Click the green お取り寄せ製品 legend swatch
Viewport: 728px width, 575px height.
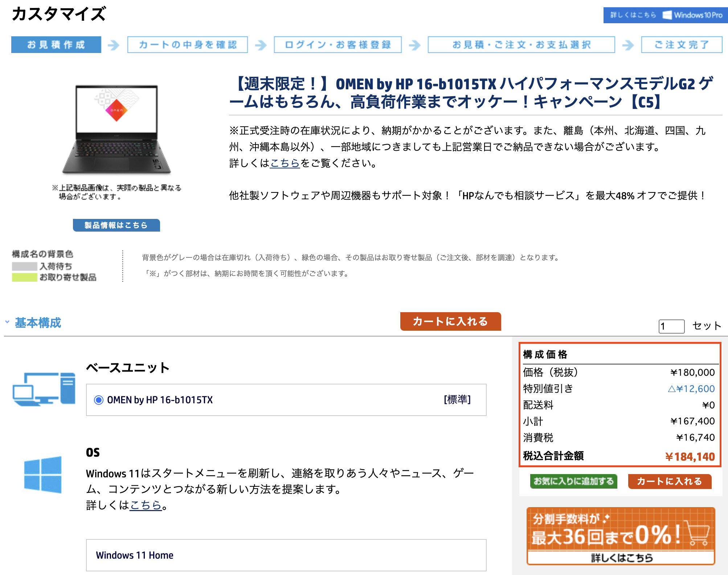pyautogui.click(x=25, y=277)
